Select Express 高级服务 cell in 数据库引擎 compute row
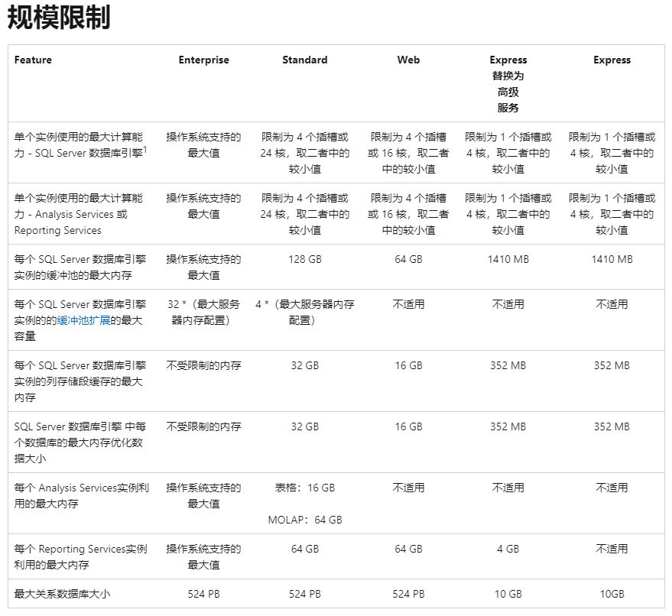Image resolution: width=672 pixels, height=616 pixels. [x=508, y=153]
